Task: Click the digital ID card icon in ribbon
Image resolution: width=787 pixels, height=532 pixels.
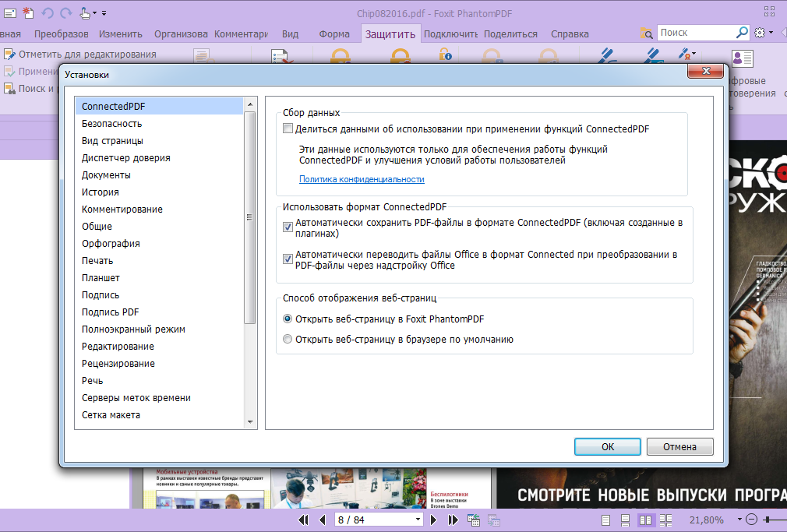Action: 742,58
